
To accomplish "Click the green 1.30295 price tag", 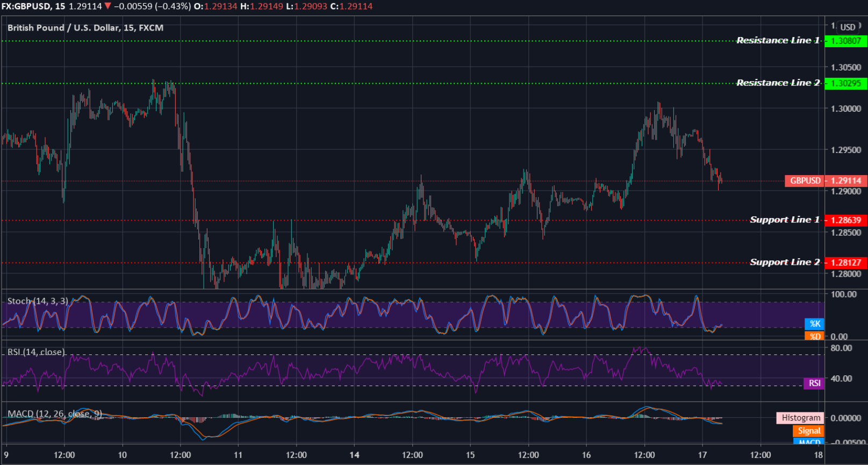I will (846, 83).
